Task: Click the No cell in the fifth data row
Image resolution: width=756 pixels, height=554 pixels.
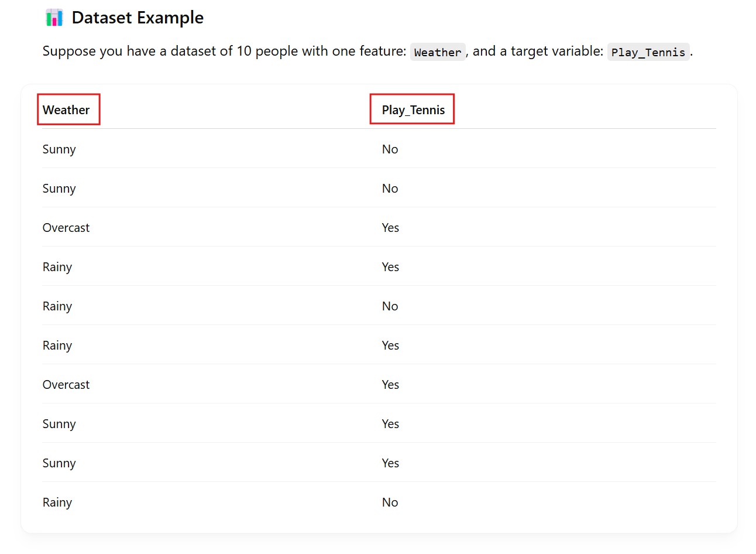Action: [x=390, y=306]
